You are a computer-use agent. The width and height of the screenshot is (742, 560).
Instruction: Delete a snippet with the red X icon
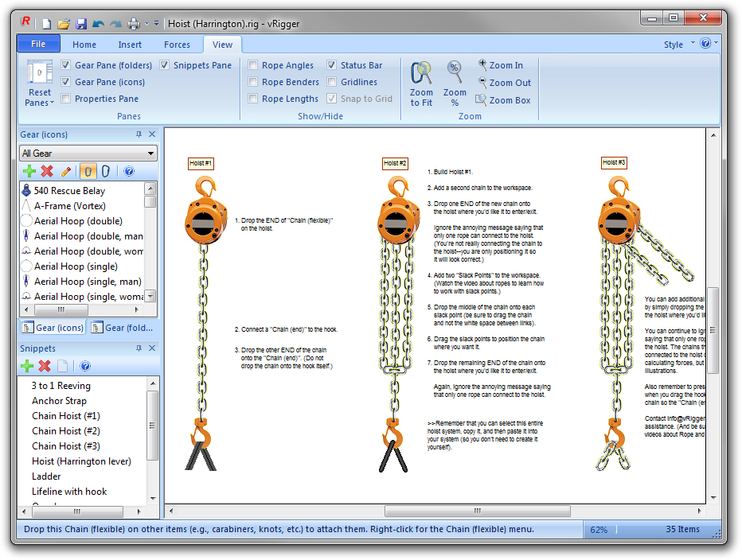[44, 366]
